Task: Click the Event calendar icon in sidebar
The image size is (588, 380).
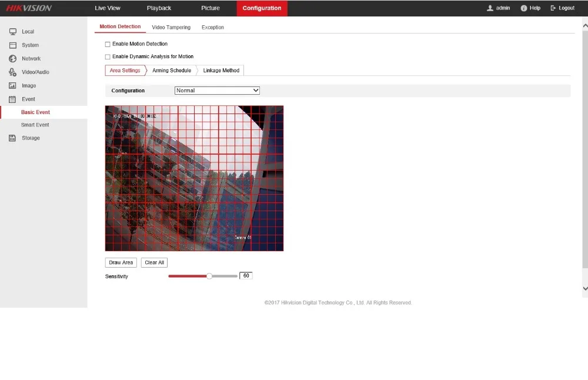Action: tap(13, 99)
